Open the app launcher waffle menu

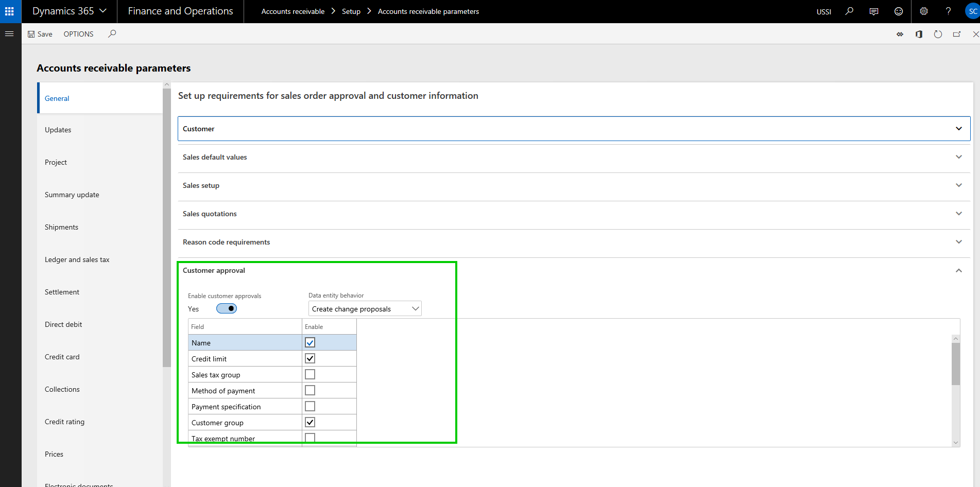[9, 11]
